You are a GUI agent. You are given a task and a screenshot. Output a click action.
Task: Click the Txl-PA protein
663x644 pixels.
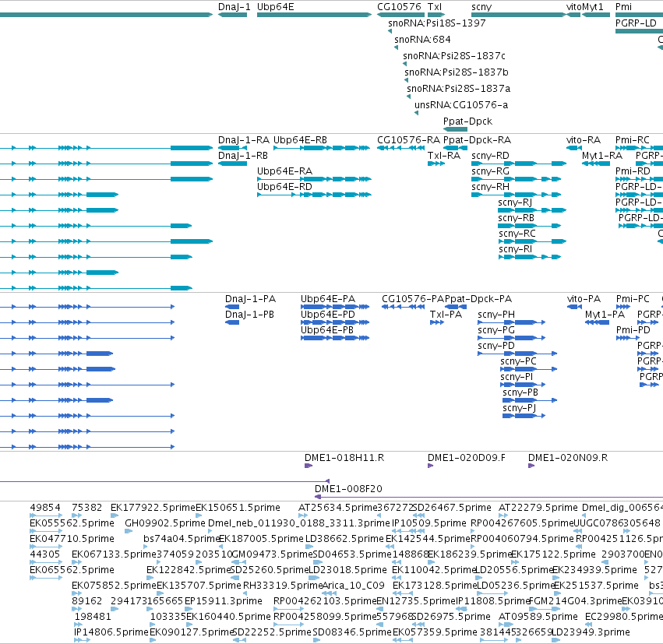437,322
